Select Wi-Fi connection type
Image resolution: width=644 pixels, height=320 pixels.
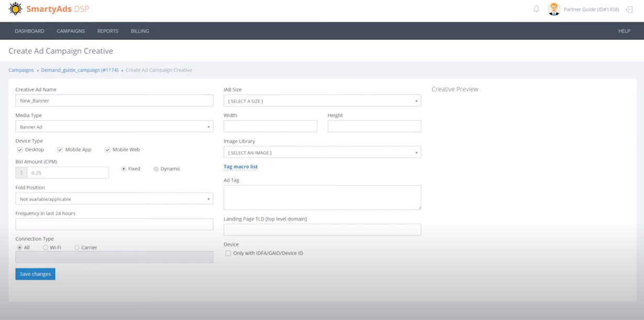coord(46,247)
